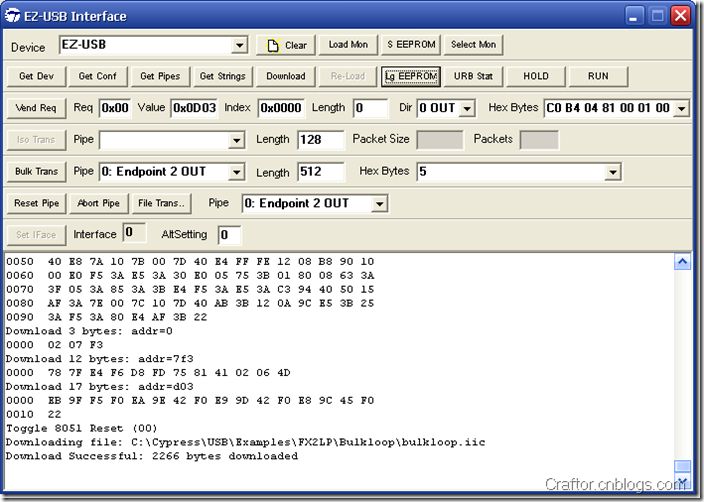Click the EZ-USB title bar app icon
704x502 pixels.
[13, 16]
